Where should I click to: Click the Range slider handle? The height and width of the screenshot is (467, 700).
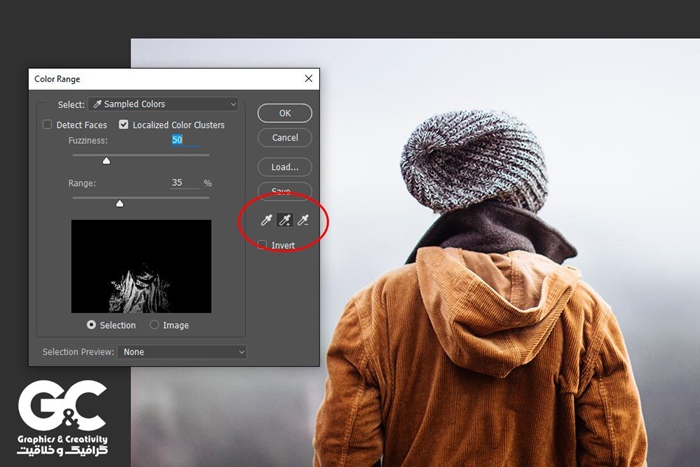[x=120, y=204]
